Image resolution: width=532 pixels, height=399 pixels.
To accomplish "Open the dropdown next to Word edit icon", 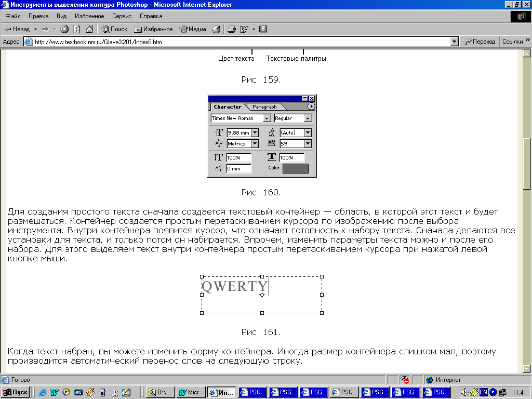I will (x=254, y=29).
